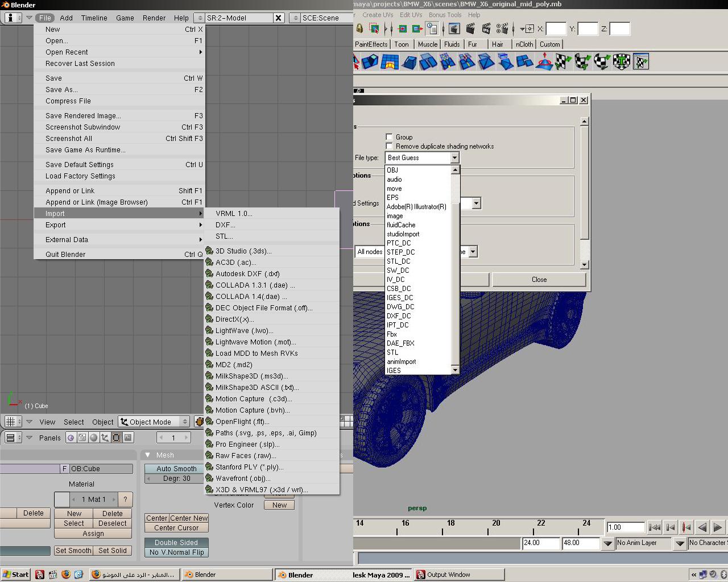
Task: Step back one key in Maya timeline
Action: pos(686,527)
